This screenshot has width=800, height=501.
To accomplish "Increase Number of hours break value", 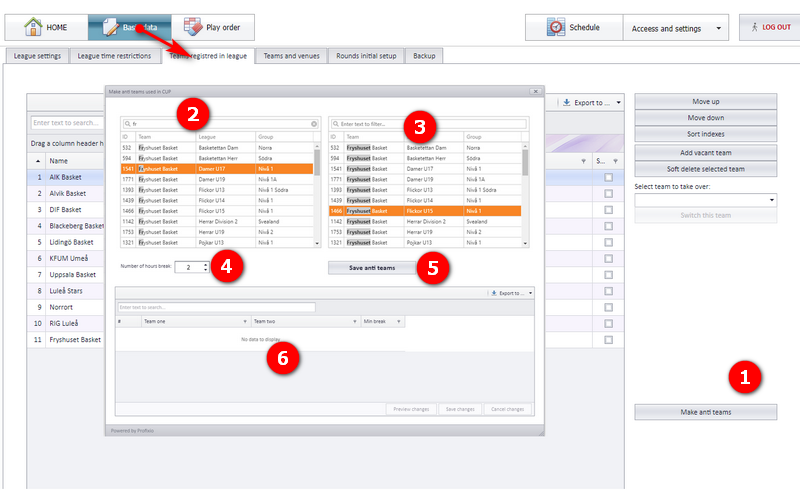I will 206,264.
